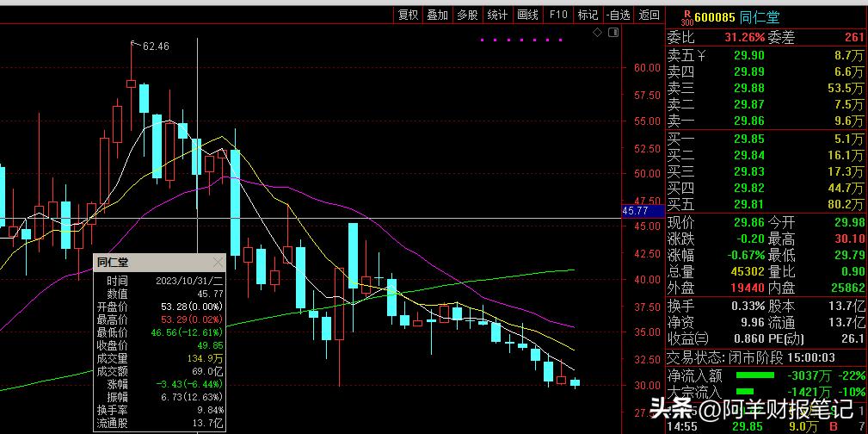868x434 pixels.
Task: Click the 标记 mark button
Action: tap(588, 15)
